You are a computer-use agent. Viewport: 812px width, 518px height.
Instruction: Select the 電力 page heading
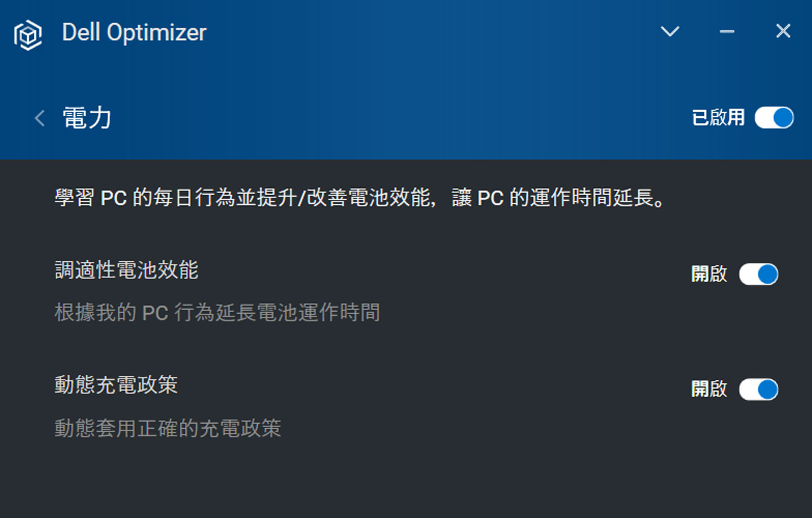pyautogui.click(x=87, y=118)
